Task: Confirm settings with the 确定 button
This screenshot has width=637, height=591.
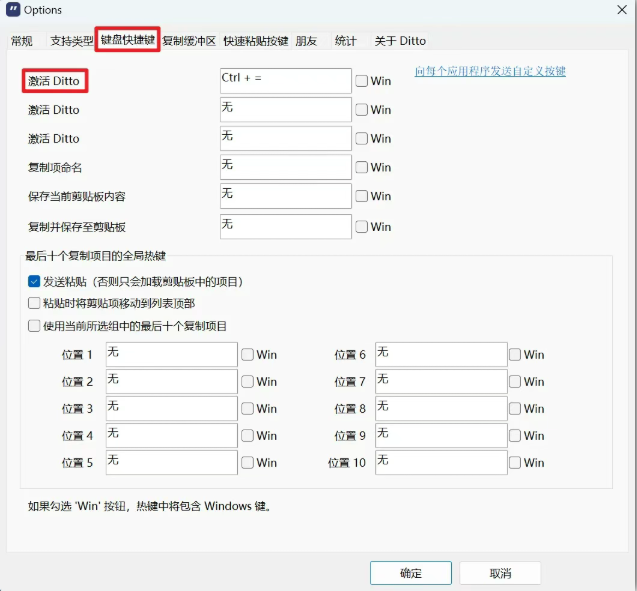Action: (411, 573)
